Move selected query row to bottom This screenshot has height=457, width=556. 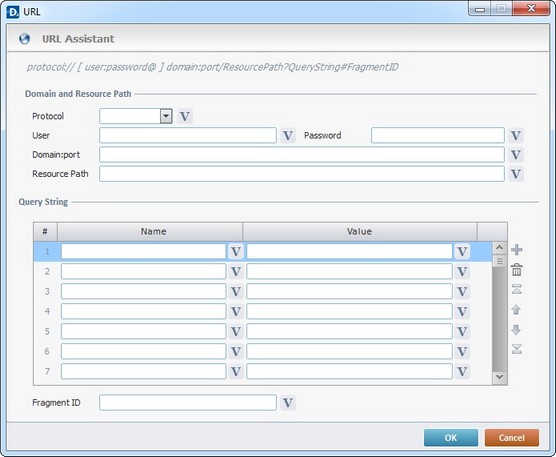click(517, 349)
